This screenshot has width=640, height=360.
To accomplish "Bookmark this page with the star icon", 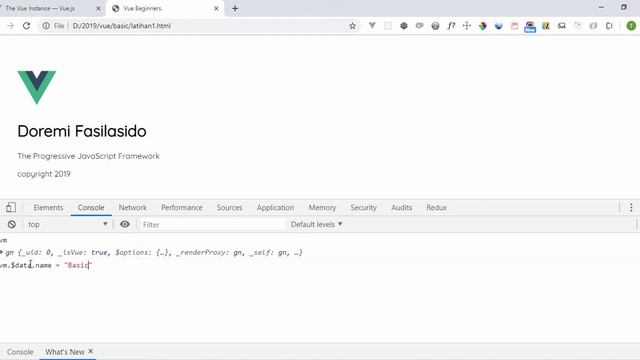I will 352,26.
